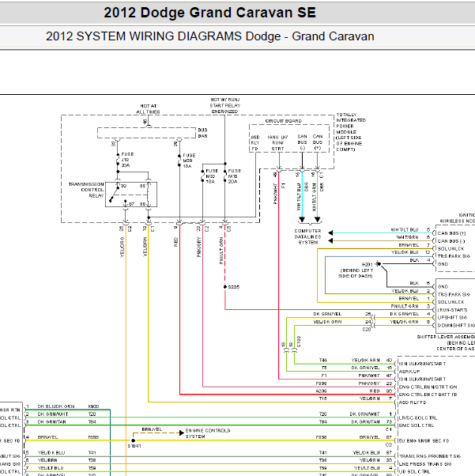Click the 'WHT/BRN' wire label

pyautogui.click(x=407, y=237)
